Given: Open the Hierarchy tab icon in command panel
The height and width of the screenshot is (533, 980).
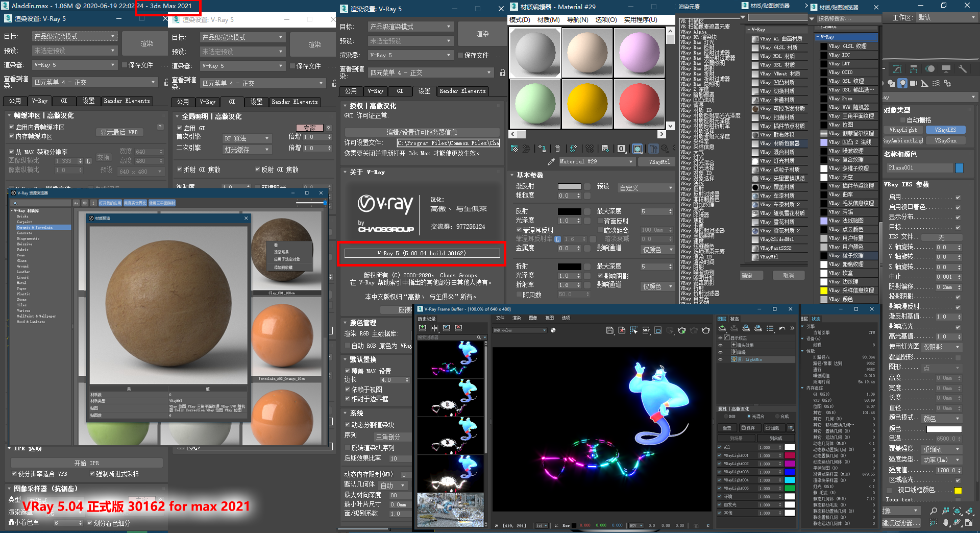Looking at the screenshot, I should (914, 69).
